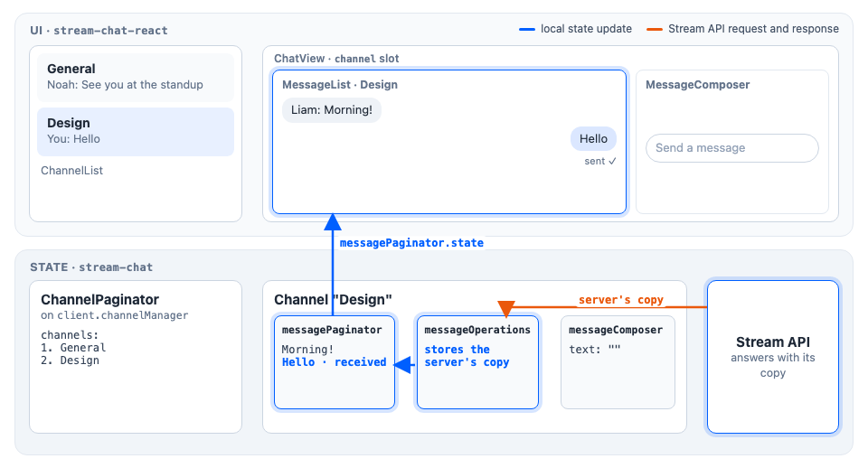Click the 'Stream API request and response' legend entry
Viewport: 868px width, 468px height.
coord(743,29)
